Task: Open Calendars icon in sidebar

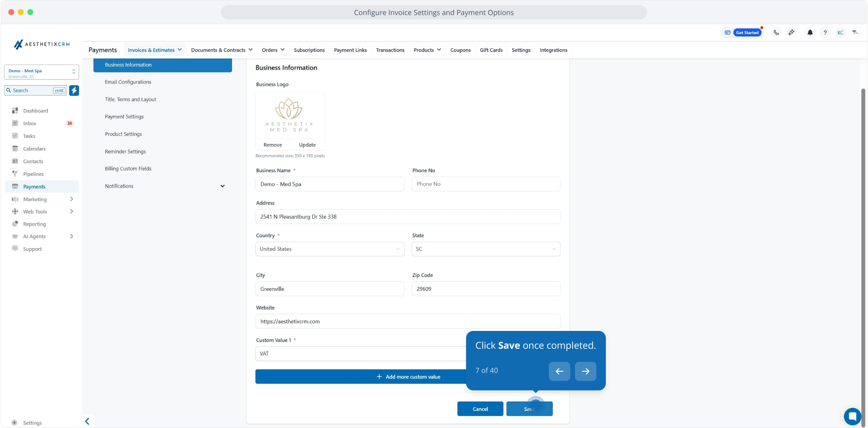Action: point(15,149)
